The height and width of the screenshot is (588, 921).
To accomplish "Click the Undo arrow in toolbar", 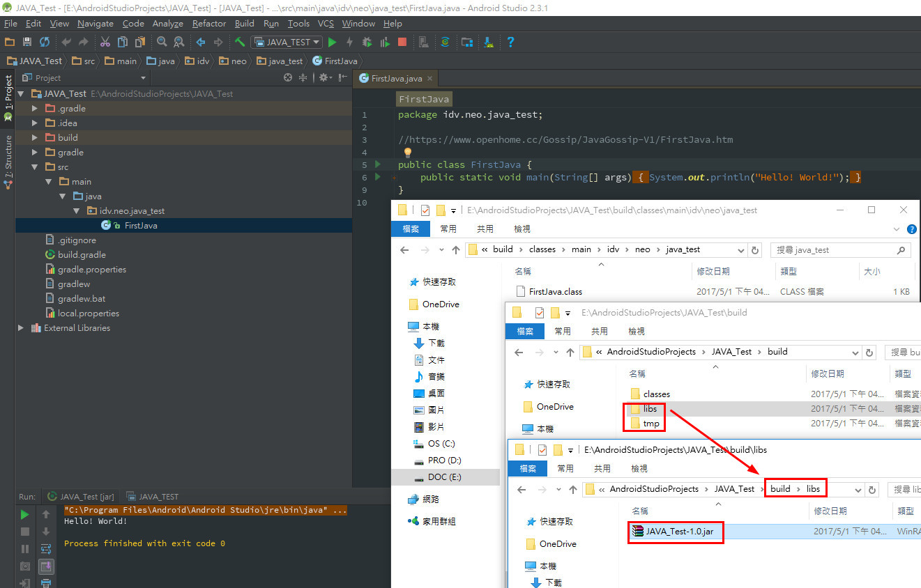I will coord(66,42).
